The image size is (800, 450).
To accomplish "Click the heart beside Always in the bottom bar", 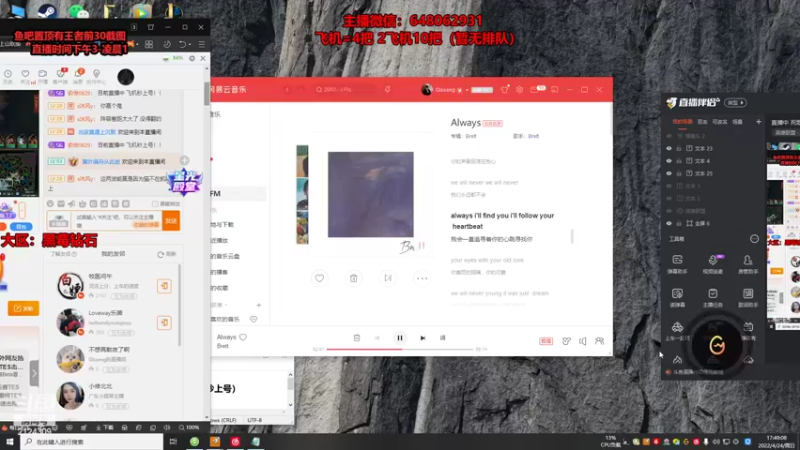I will [x=243, y=337].
